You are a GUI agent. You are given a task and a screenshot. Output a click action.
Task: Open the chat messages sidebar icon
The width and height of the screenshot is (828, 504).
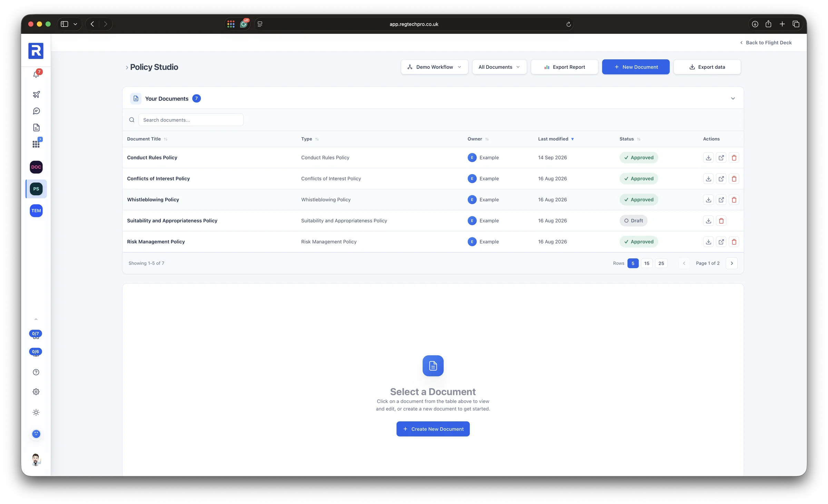(x=36, y=111)
